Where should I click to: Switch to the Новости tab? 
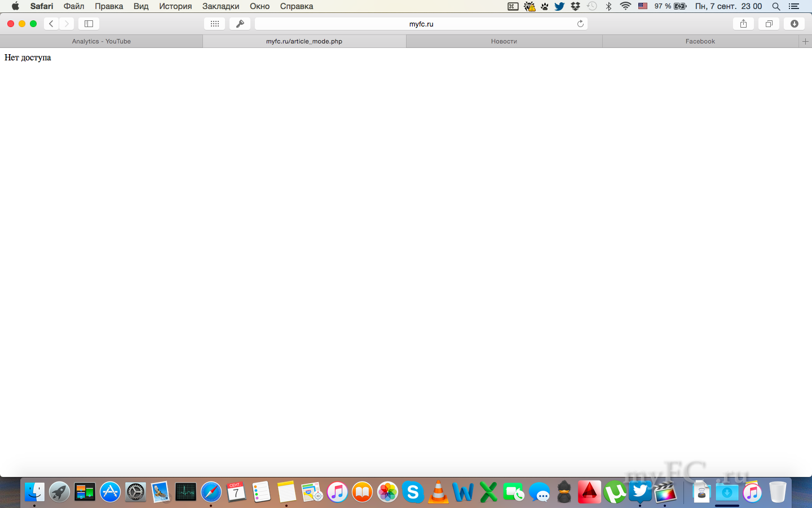(x=504, y=41)
